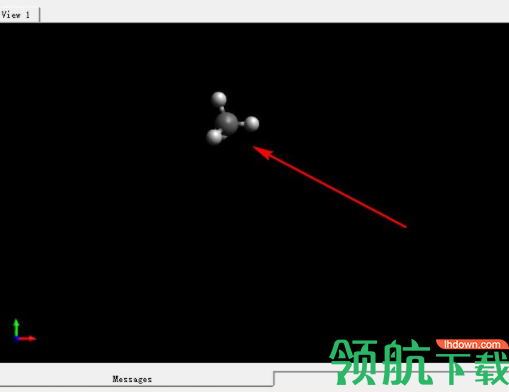Select the methane molecule's central carbon atom
Viewport: 509px width, 392px height.
click(x=227, y=124)
